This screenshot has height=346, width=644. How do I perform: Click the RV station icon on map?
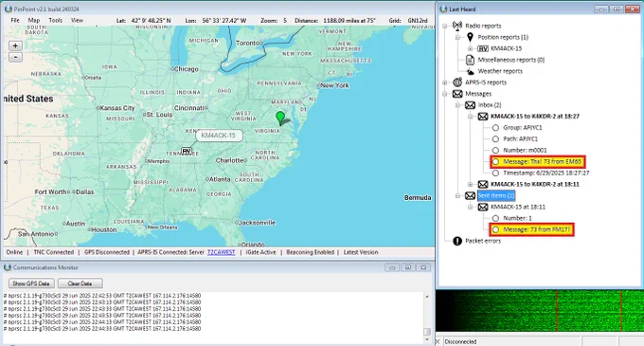point(187,152)
